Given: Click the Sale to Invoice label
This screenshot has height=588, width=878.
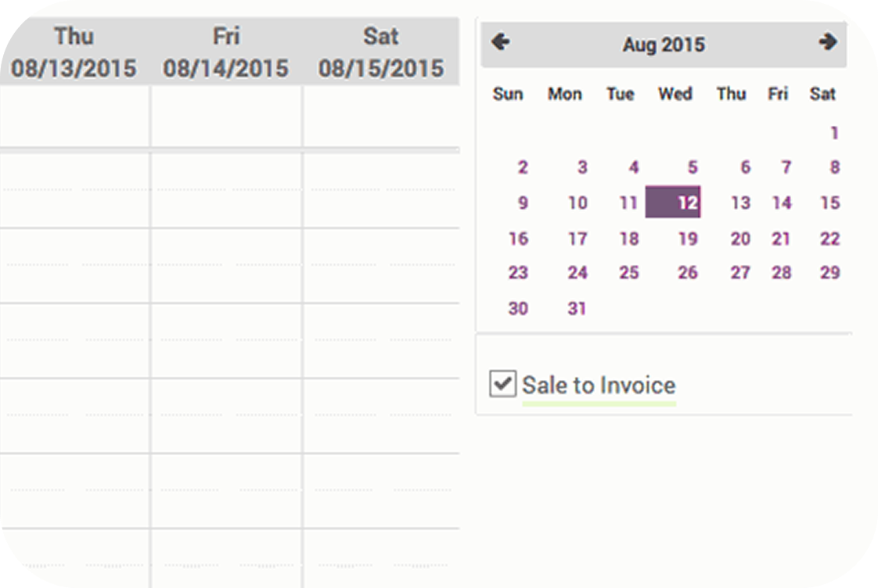Looking at the screenshot, I should [599, 385].
